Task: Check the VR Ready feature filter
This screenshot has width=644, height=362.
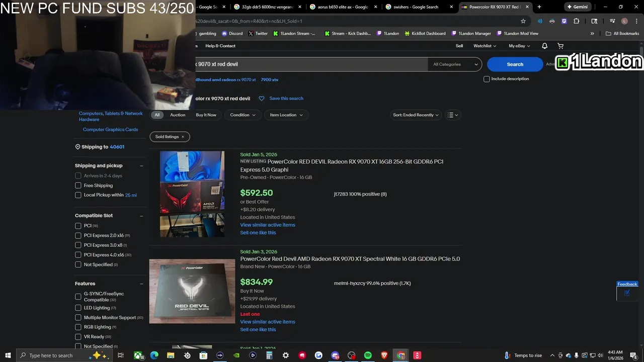Action: [x=78, y=337]
